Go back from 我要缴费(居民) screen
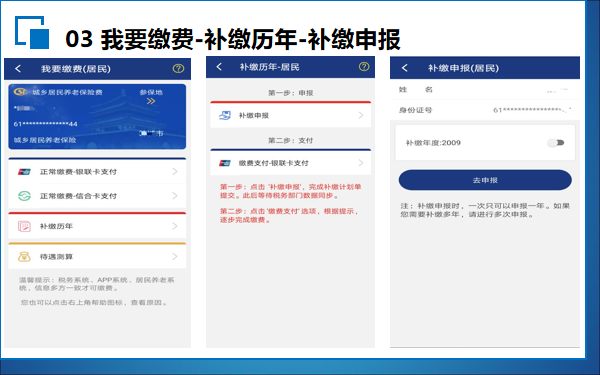Screen dimensions: 600x375 [18, 68]
